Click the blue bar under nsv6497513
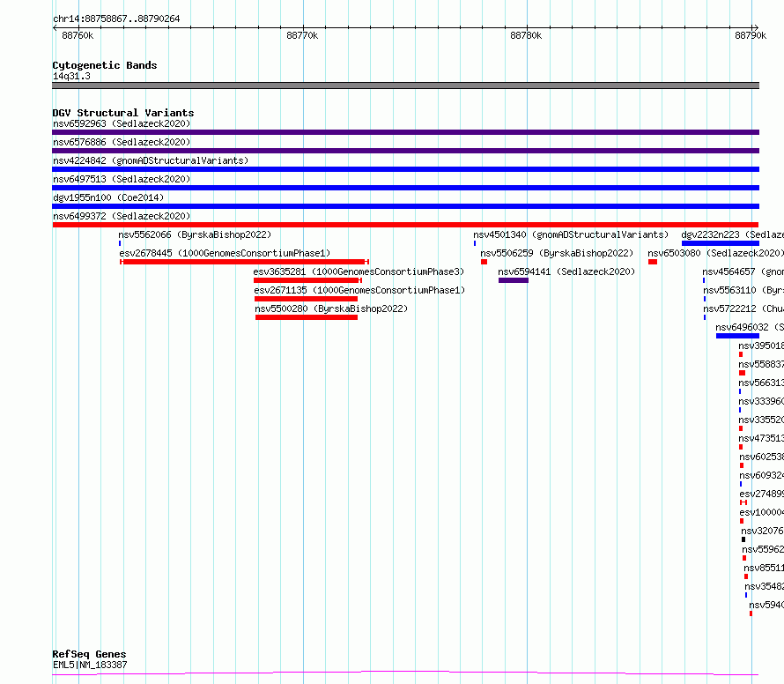The height and width of the screenshot is (684, 784). [x=405, y=188]
